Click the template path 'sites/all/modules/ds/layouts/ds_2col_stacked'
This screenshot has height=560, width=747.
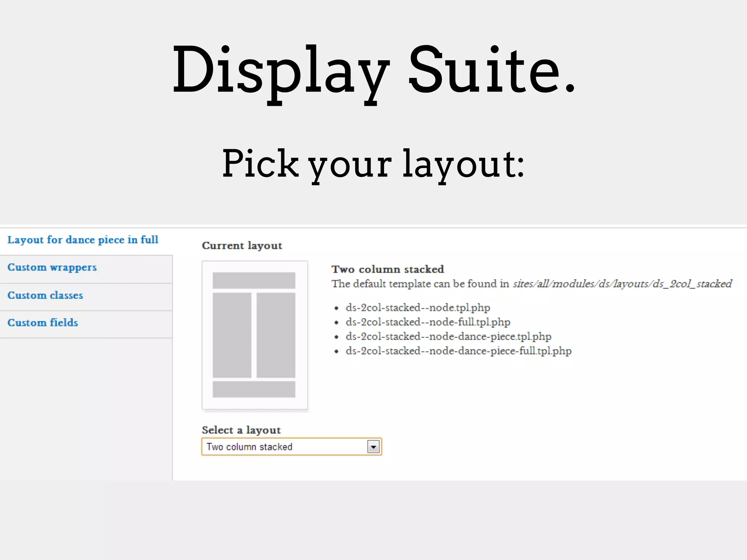pyautogui.click(x=622, y=284)
